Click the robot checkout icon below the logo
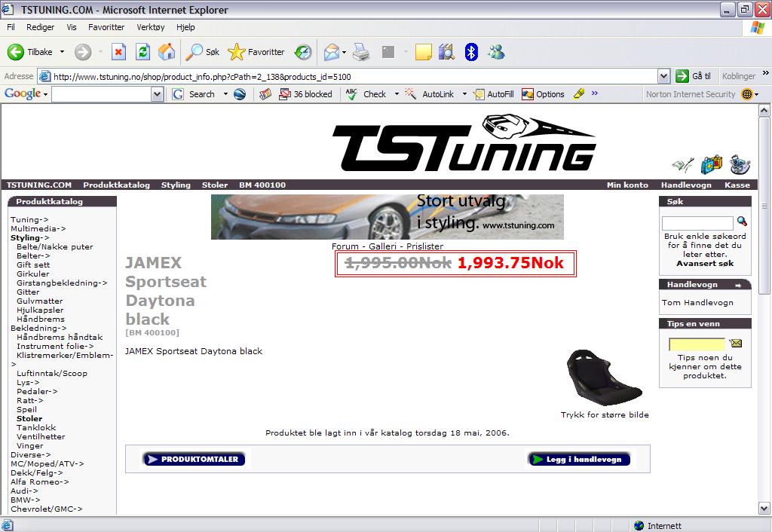This screenshot has height=532, width=772. pyautogui.click(x=740, y=164)
